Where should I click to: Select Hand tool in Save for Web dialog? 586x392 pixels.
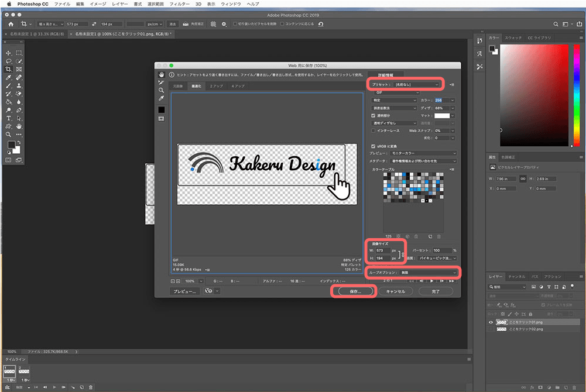point(161,75)
